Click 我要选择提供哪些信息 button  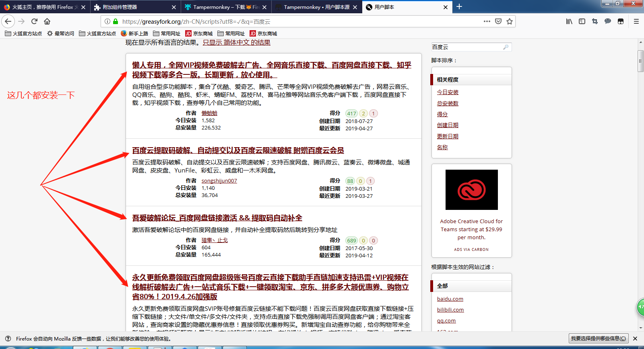[598, 339]
